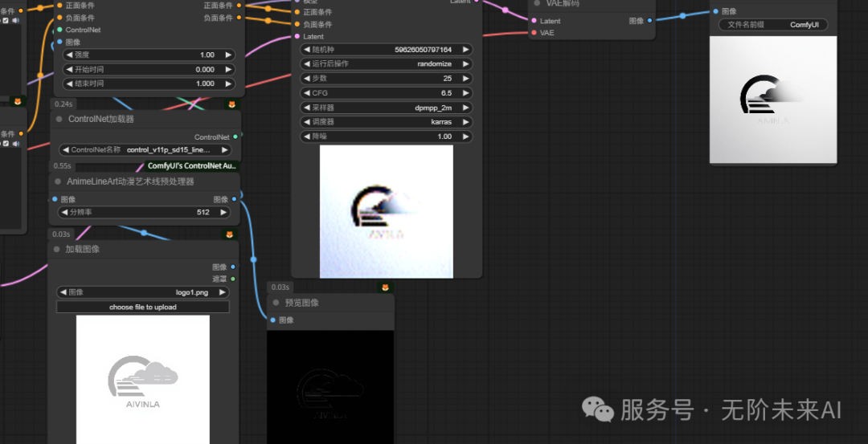Click the 0.55s timing badge

(62, 166)
